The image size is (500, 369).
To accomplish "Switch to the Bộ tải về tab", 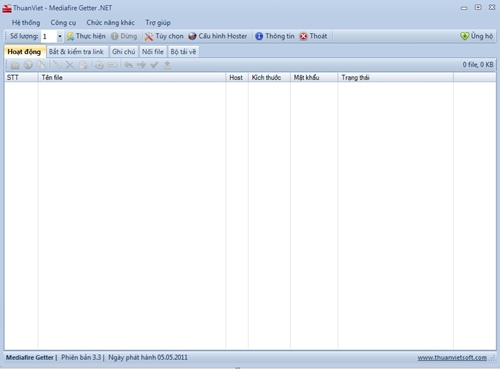I will point(183,52).
